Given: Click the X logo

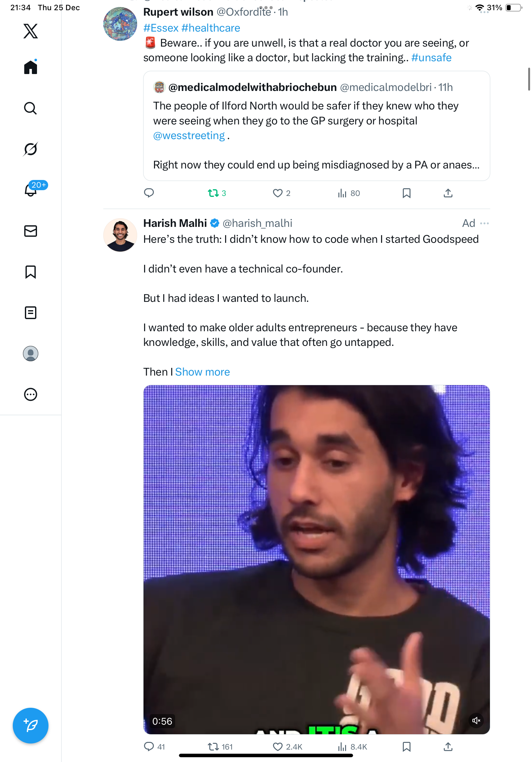Looking at the screenshot, I should coord(31,31).
